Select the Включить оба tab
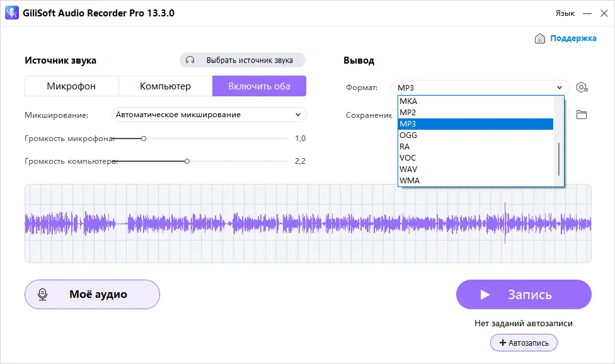The image size is (615, 364). coord(259,86)
